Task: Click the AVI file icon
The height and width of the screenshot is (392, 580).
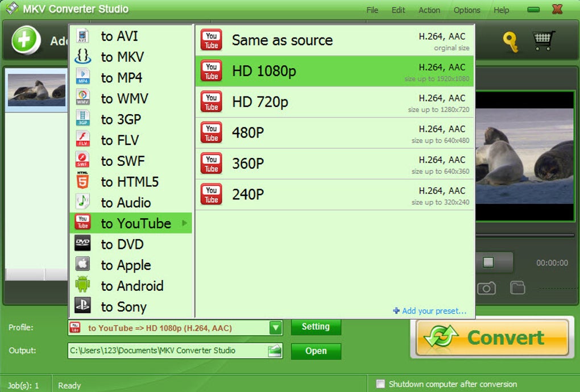Action: point(82,35)
